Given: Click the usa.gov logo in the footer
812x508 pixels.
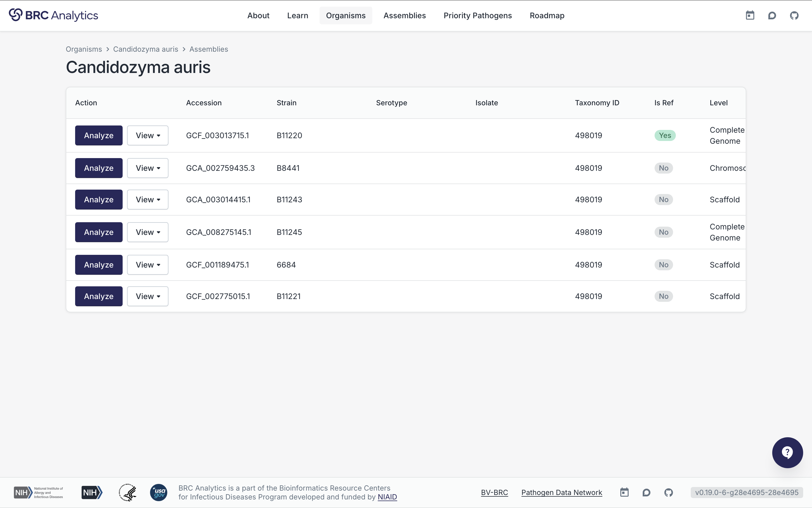Looking at the screenshot, I should (x=159, y=492).
